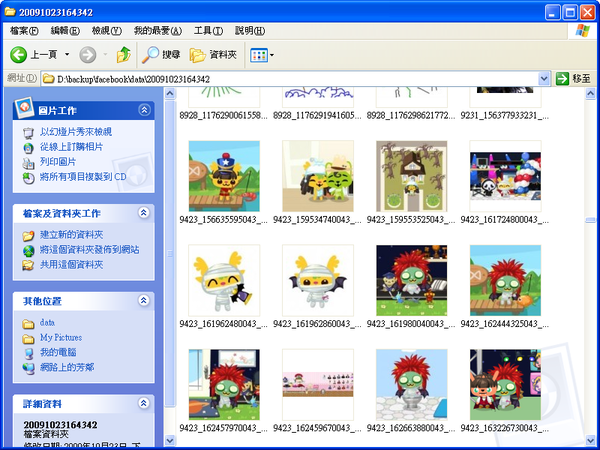This screenshot has width=600, height=450.
Task: Click the address bar path field
Action: [x=289, y=79]
